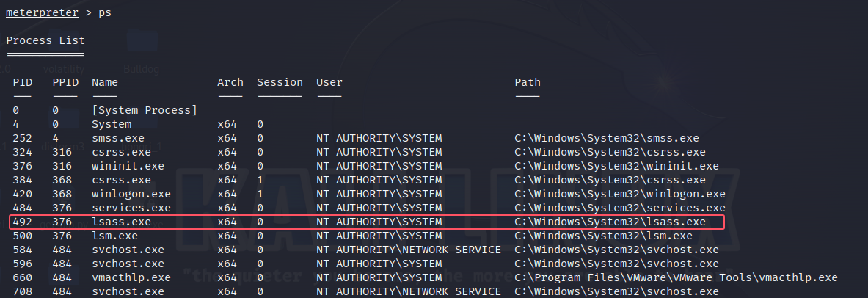Image resolution: width=868 pixels, height=298 pixels.
Task: Click NT AUTHORITY\SYSTEM user in lsass.exe row
Action: [x=379, y=222]
